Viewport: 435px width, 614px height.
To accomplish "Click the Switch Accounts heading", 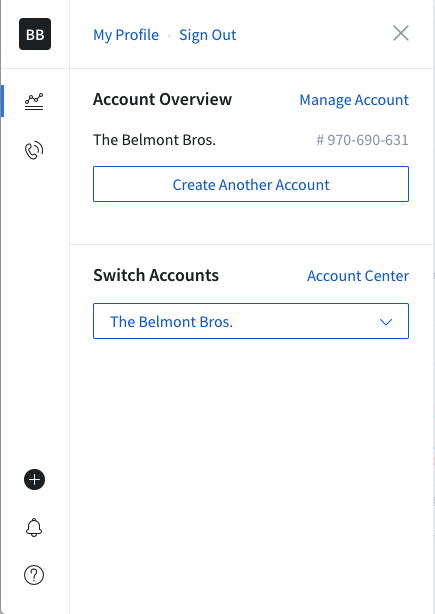I will [x=156, y=275].
